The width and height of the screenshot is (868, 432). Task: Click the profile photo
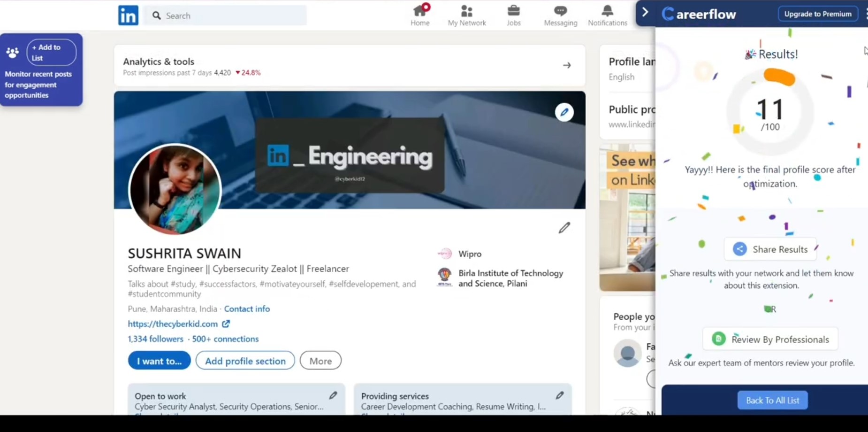click(175, 189)
